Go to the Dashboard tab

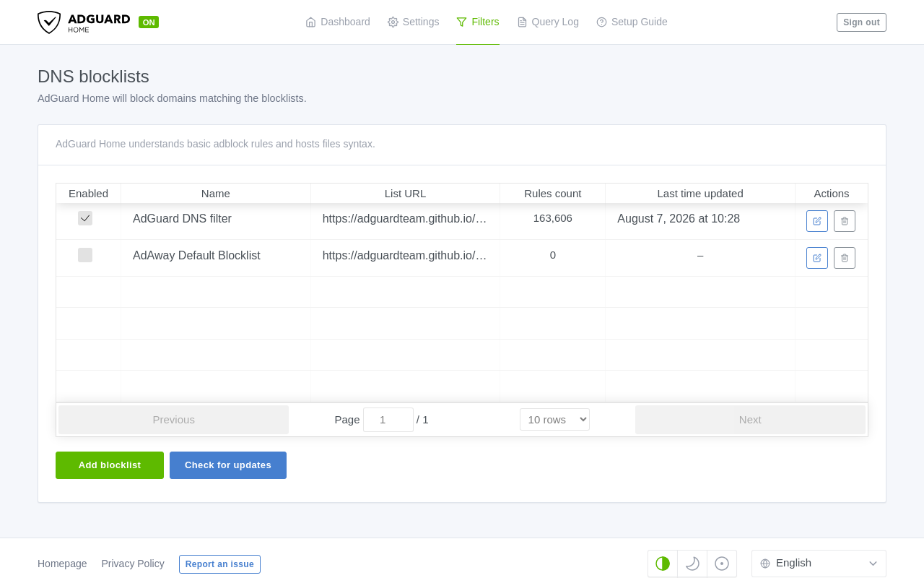[x=338, y=22]
